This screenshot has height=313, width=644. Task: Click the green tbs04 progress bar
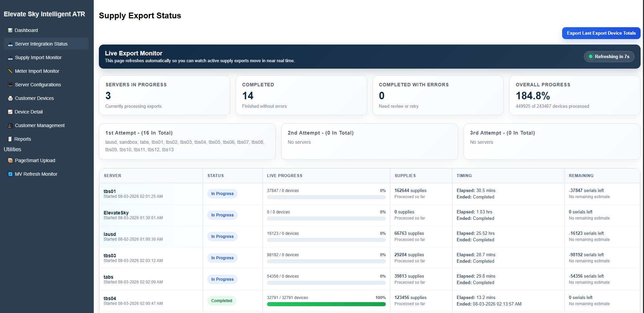(326, 304)
